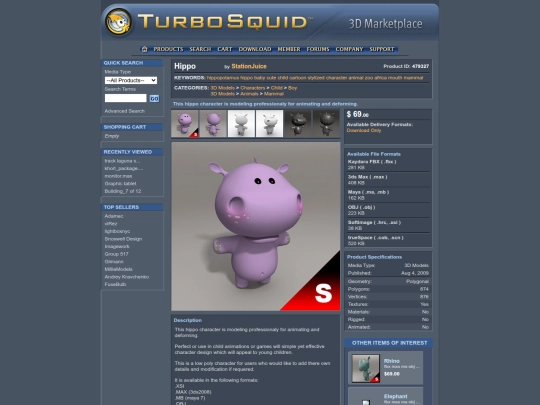
Task: Click the trueSpace format entry
Action: [x=375, y=237]
